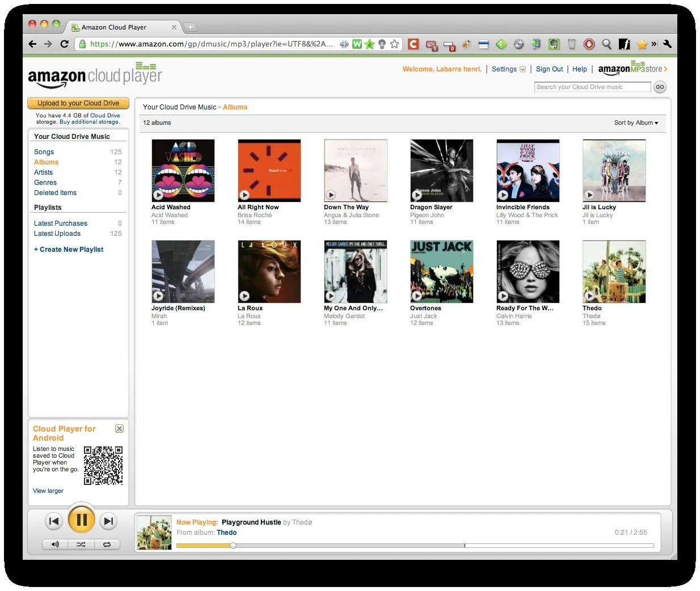Click the Amazon Cloud Player logo
The height and width of the screenshot is (591, 700).
95,76
